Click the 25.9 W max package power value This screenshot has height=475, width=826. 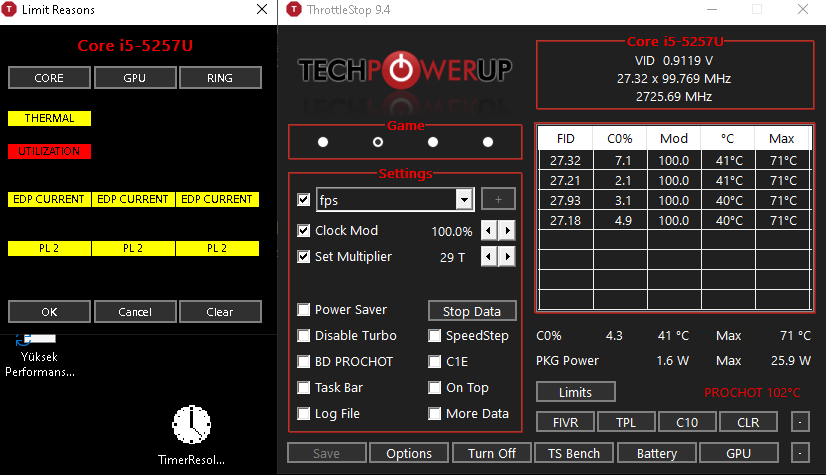point(791,361)
